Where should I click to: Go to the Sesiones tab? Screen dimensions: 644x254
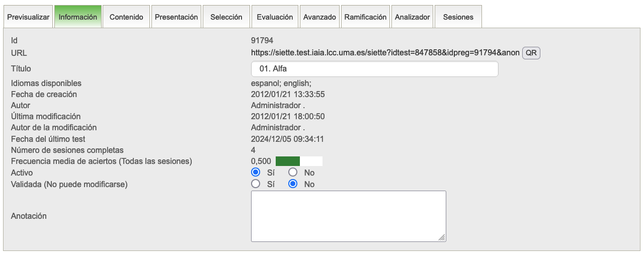458,17
